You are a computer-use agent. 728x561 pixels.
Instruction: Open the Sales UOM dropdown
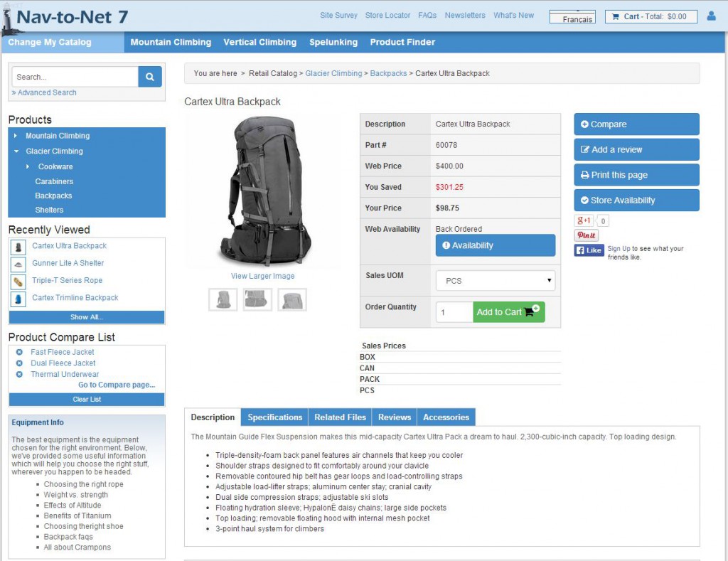(496, 281)
